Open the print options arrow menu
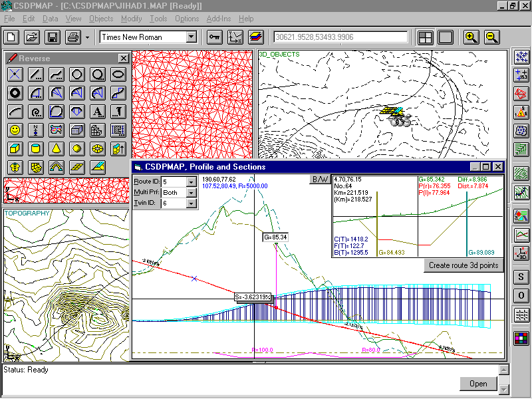 [87, 37]
